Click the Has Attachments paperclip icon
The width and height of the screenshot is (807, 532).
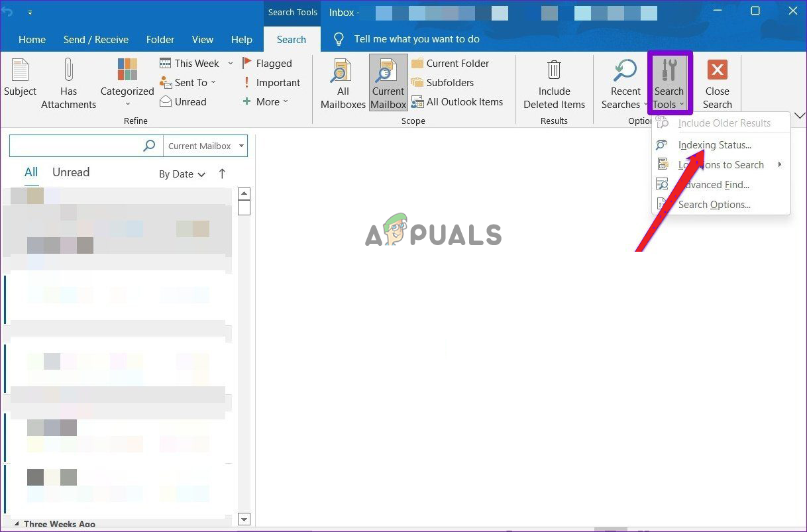(68, 70)
